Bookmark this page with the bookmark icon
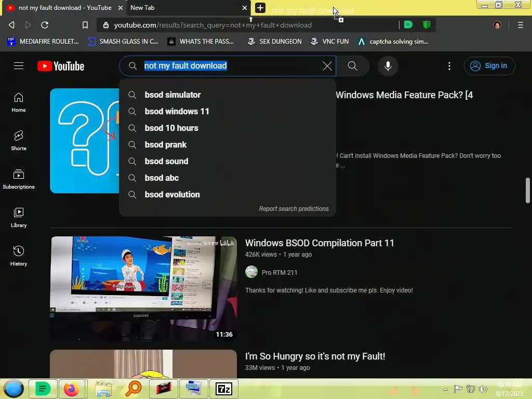Screen dimensions: 532x399 (x=85, y=25)
